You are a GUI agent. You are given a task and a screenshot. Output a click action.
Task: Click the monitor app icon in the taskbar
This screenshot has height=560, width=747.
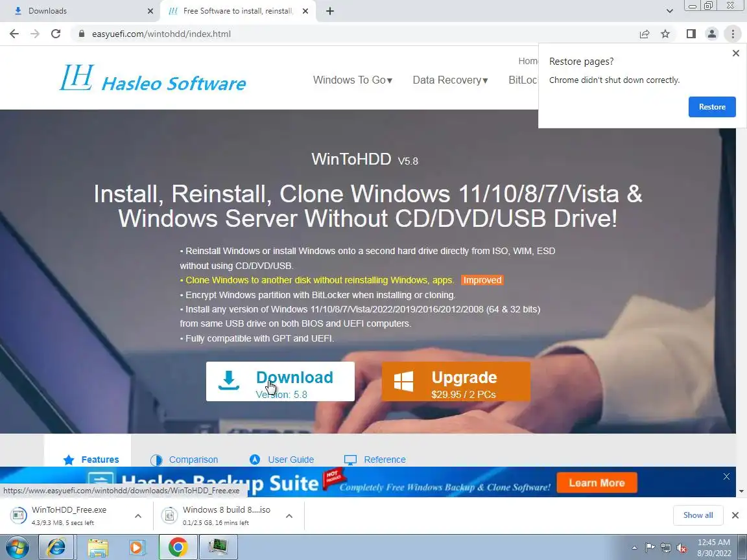pos(218,548)
